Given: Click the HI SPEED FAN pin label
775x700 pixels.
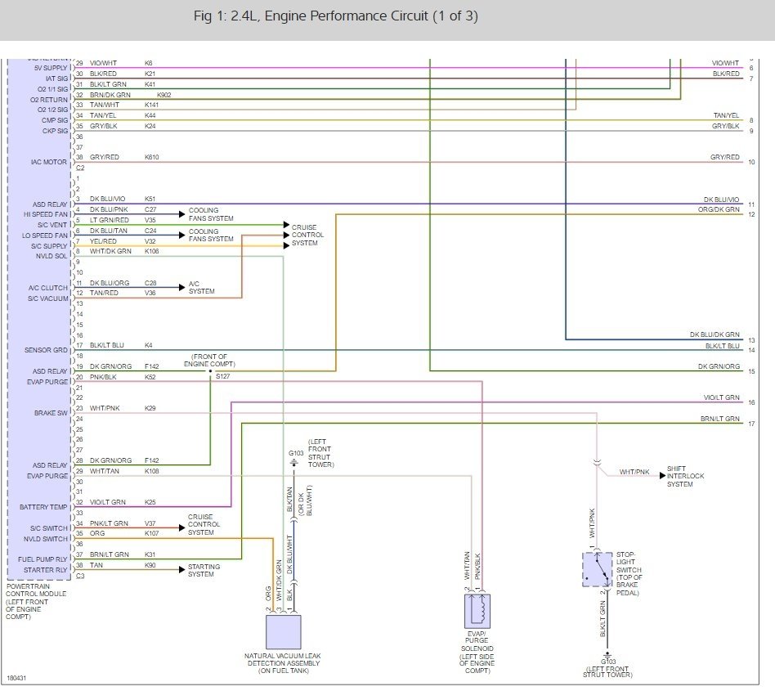Looking at the screenshot, I should (x=46, y=214).
